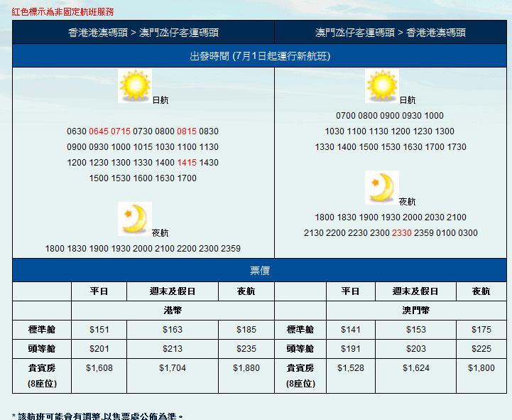This screenshot has width=512, height=420.
Task: Click the moon icon for Hong Kong night sailings
Action: 135,218
